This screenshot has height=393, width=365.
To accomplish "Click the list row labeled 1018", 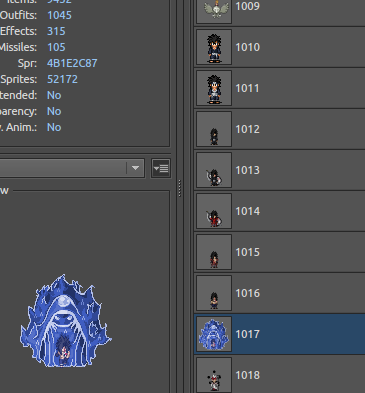I will pyautogui.click(x=280, y=374).
